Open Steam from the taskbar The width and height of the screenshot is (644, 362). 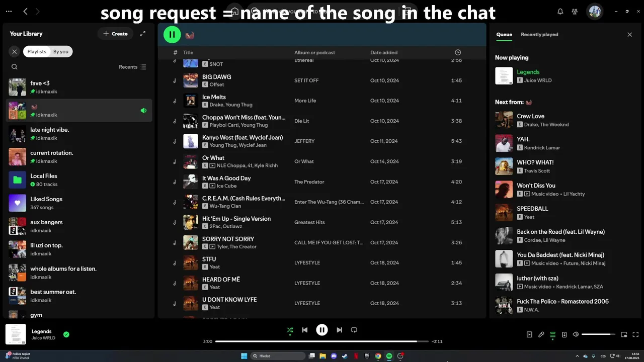345,356
